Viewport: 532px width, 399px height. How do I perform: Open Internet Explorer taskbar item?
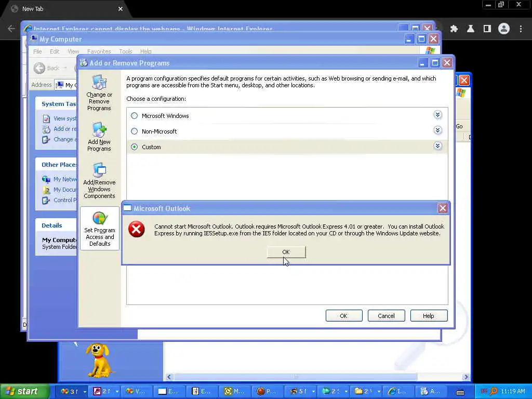[x=397, y=391]
